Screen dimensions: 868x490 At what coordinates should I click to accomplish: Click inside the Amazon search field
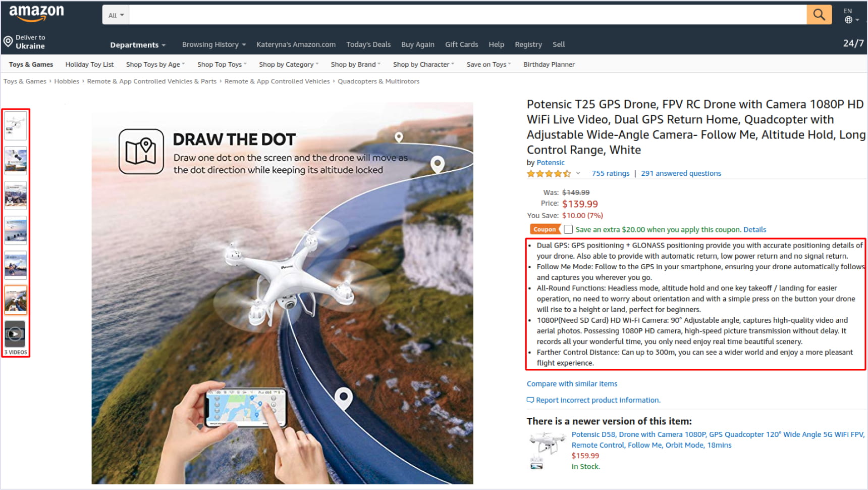click(468, 15)
